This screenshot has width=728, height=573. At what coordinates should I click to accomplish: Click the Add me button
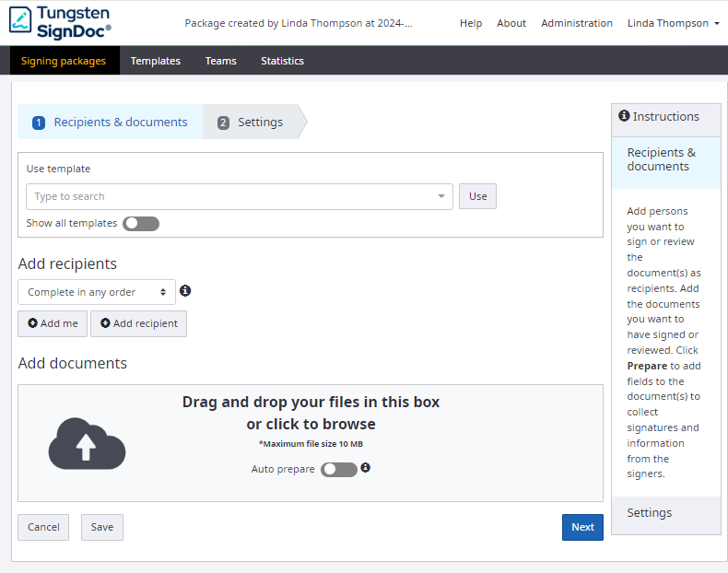click(x=53, y=323)
